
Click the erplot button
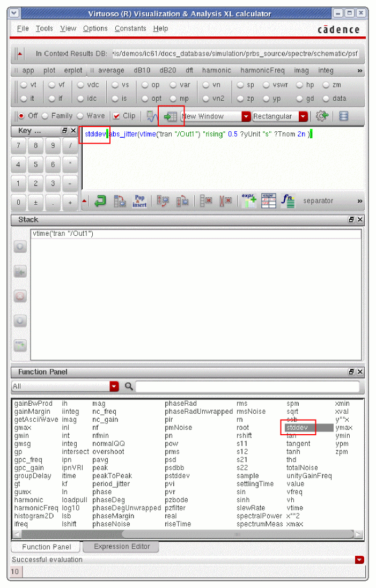point(73,71)
